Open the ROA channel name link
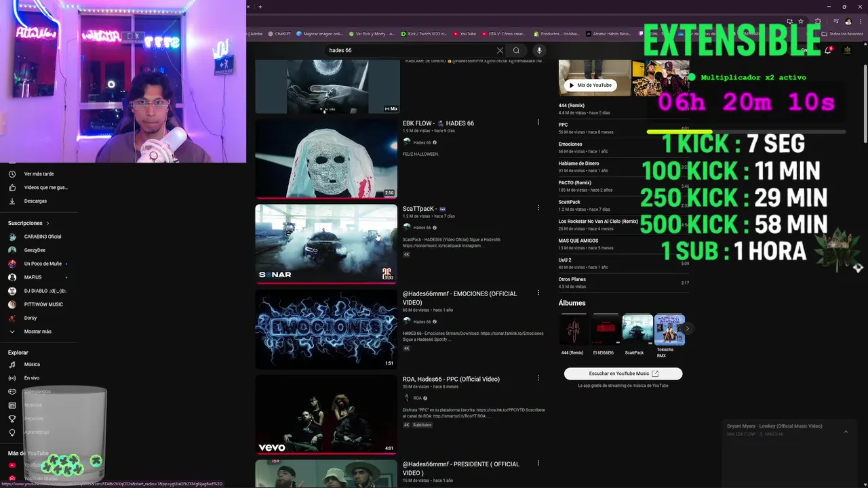 (x=417, y=398)
